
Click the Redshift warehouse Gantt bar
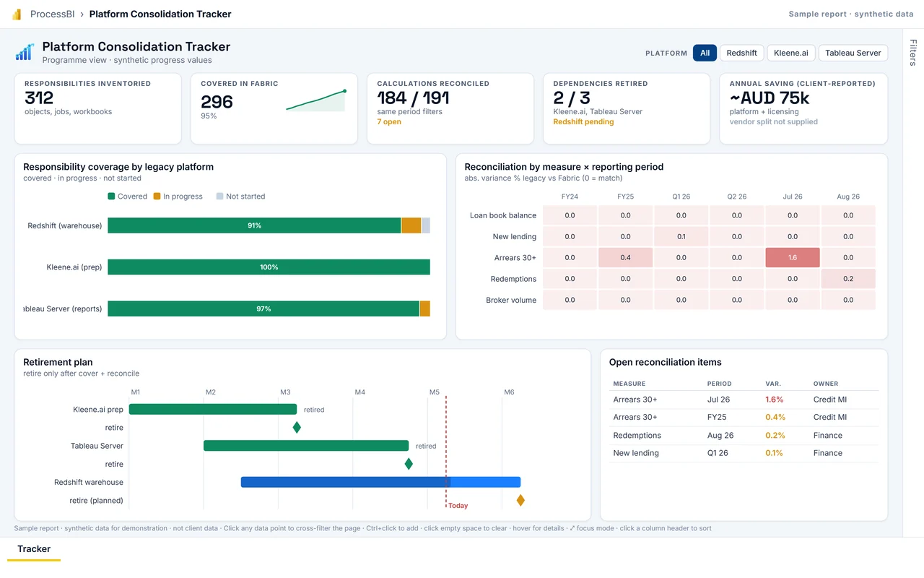tap(380, 482)
